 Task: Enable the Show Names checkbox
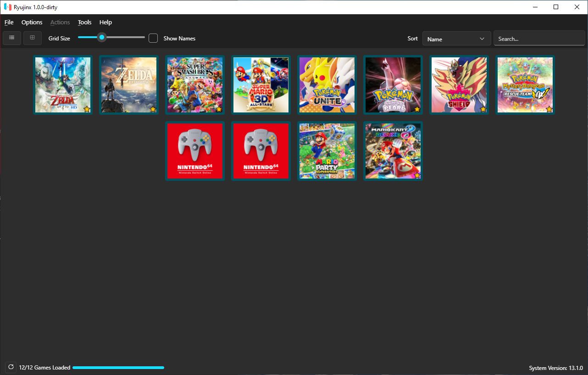coord(153,38)
